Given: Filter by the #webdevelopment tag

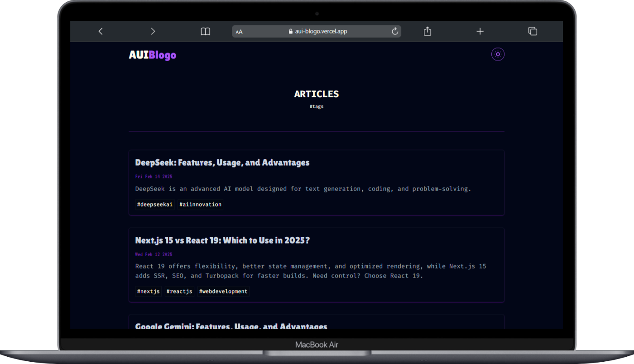Looking at the screenshot, I should point(223,292).
